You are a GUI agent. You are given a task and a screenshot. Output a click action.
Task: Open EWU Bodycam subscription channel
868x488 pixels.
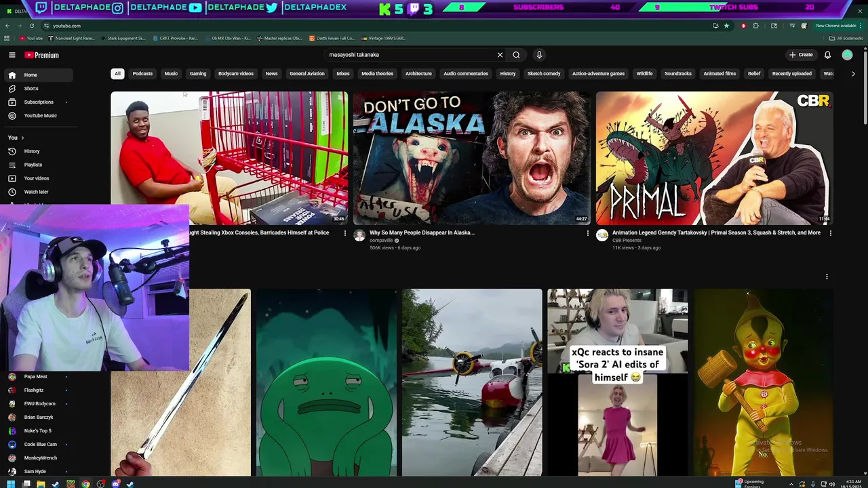39,404
